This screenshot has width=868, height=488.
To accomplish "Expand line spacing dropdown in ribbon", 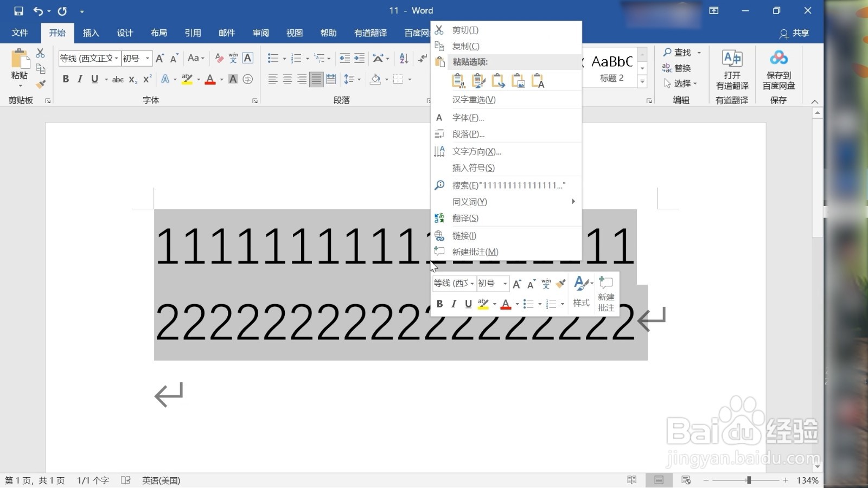I will click(360, 80).
